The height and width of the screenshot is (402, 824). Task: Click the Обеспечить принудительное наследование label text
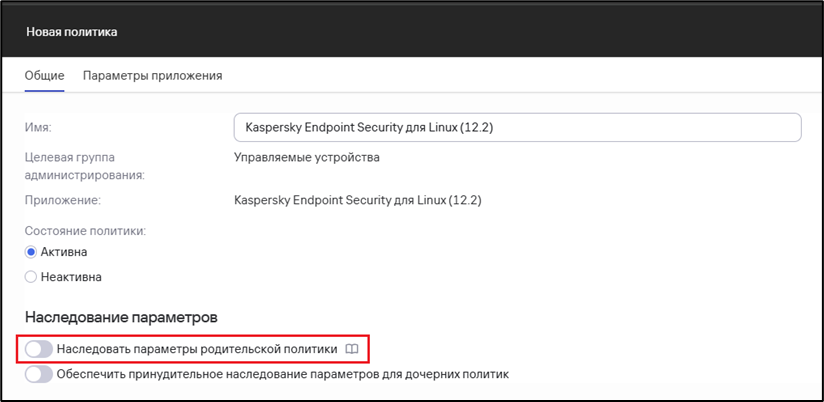click(283, 375)
